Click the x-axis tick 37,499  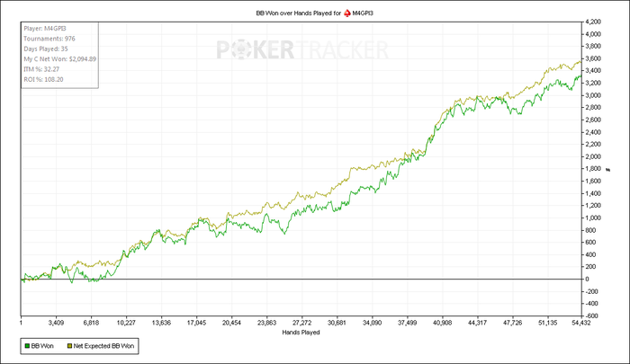pyautogui.click(x=407, y=323)
